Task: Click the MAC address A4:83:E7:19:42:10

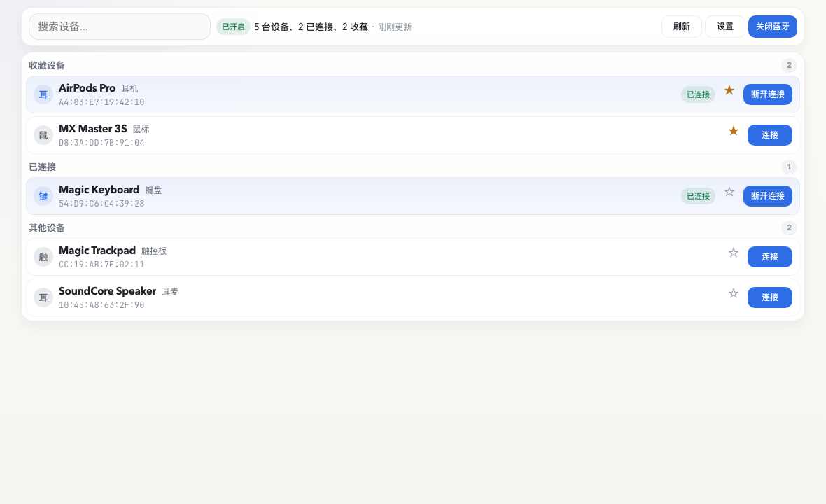Action: (101, 102)
